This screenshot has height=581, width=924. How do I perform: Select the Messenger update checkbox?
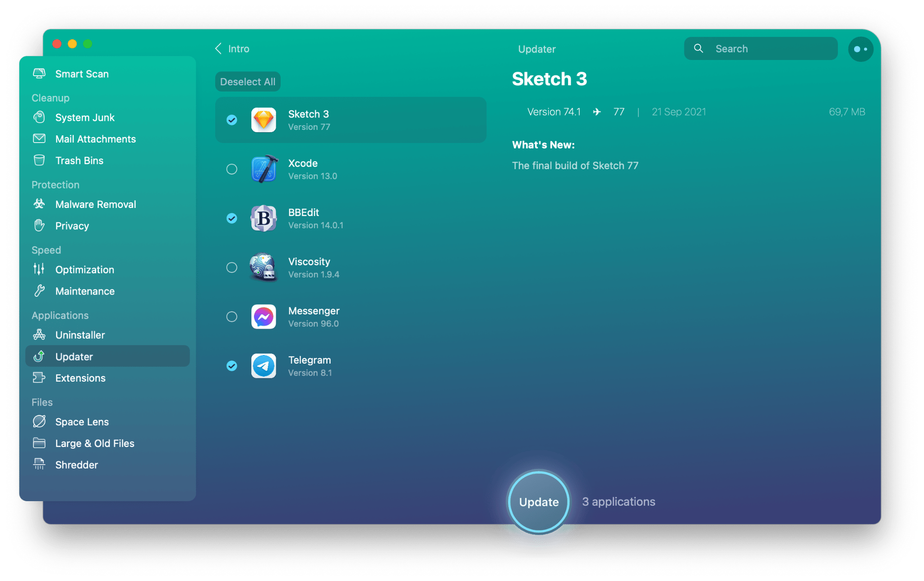(x=231, y=317)
